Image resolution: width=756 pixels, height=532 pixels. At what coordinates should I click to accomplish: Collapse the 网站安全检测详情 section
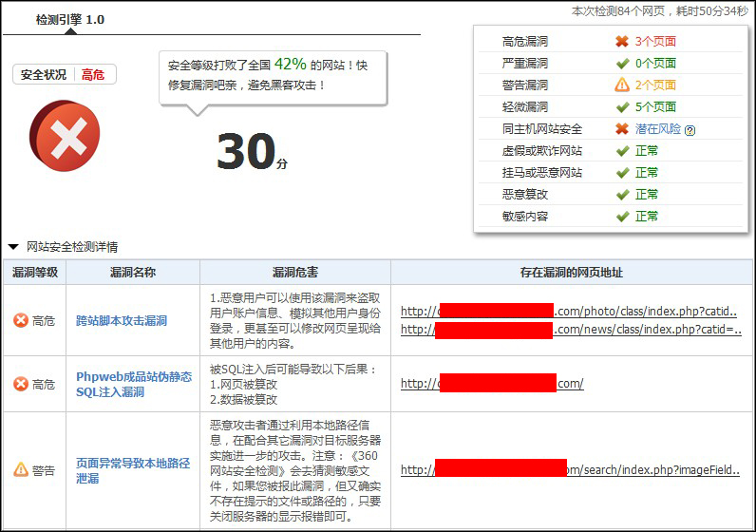click(13, 247)
